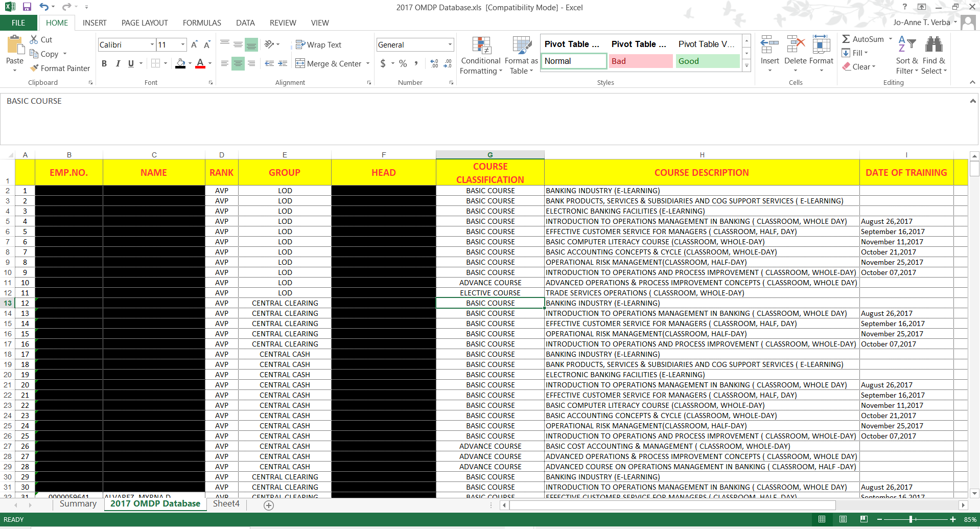Switch to Page Break Preview view
This screenshot has width=980, height=529.
pyautogui.click(x=864, y=519)
